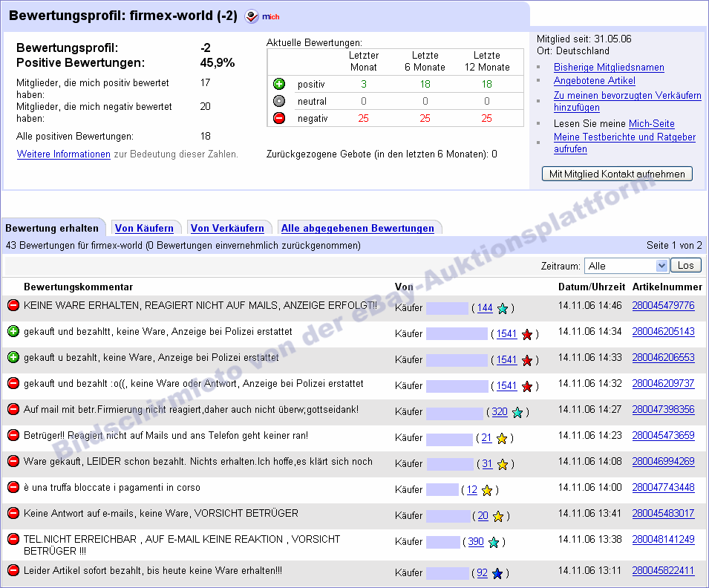The image size is (709, 588).
Task: Click the red negative icon in ratings table
Action: (x=279, y=118)
